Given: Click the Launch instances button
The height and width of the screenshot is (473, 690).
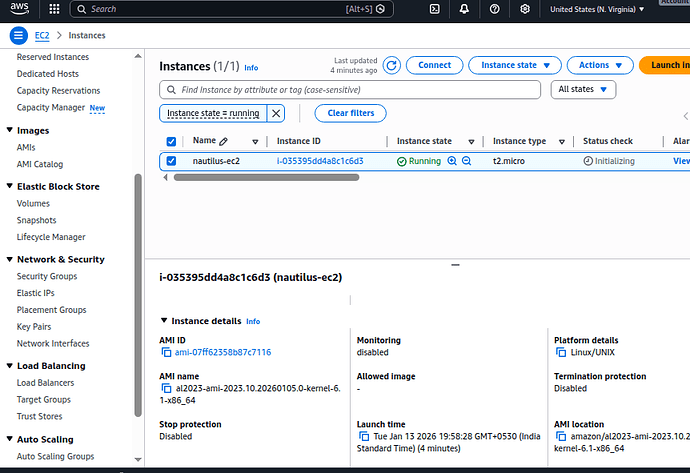Looking at the screenshot, I should tap(664, 65).
